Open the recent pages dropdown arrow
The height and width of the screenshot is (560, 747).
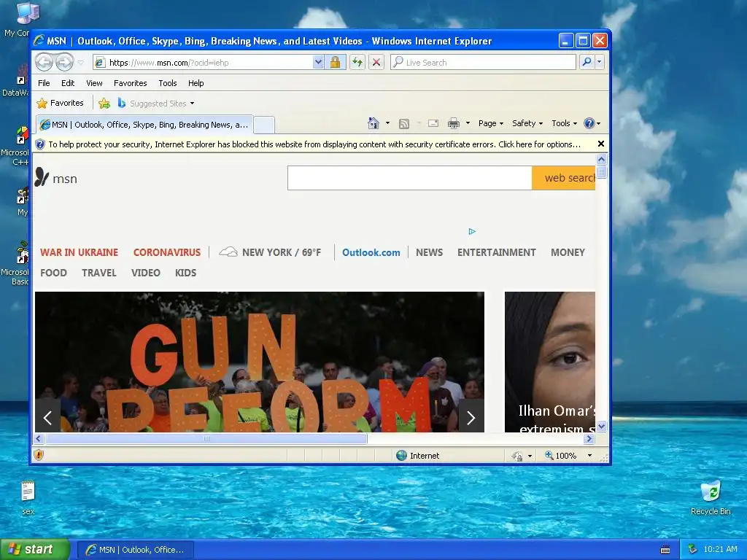(81, 63)
